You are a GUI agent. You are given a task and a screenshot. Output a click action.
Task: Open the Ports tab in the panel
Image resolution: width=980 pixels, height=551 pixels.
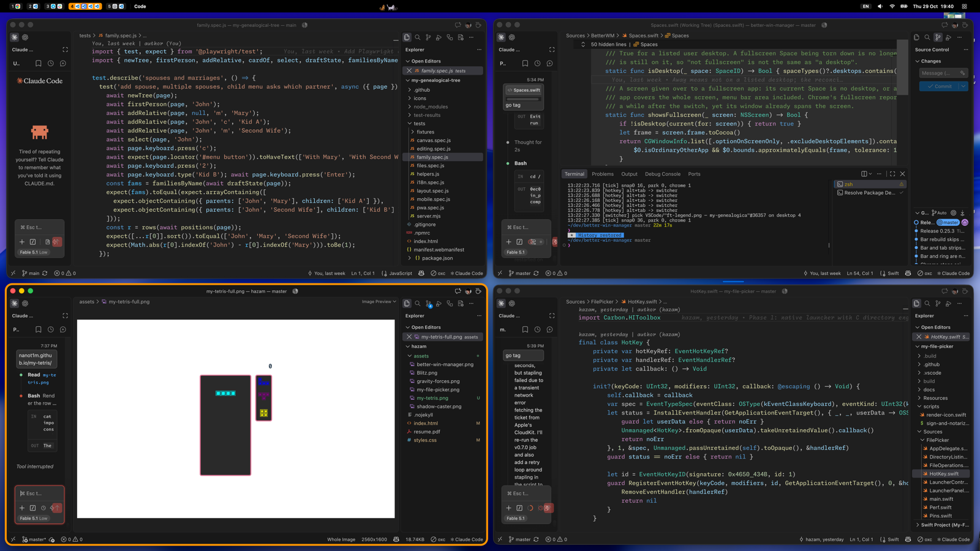click(694, 174)
